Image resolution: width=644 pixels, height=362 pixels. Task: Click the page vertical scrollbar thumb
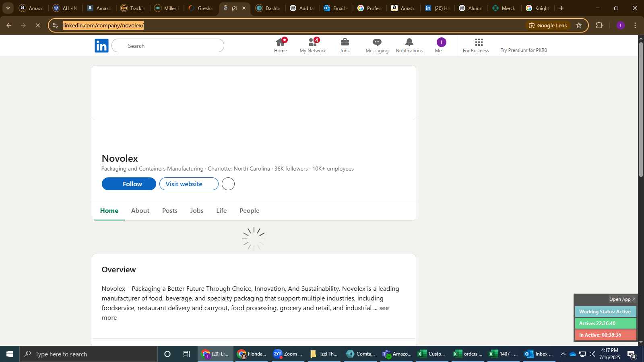coord(641,109)
